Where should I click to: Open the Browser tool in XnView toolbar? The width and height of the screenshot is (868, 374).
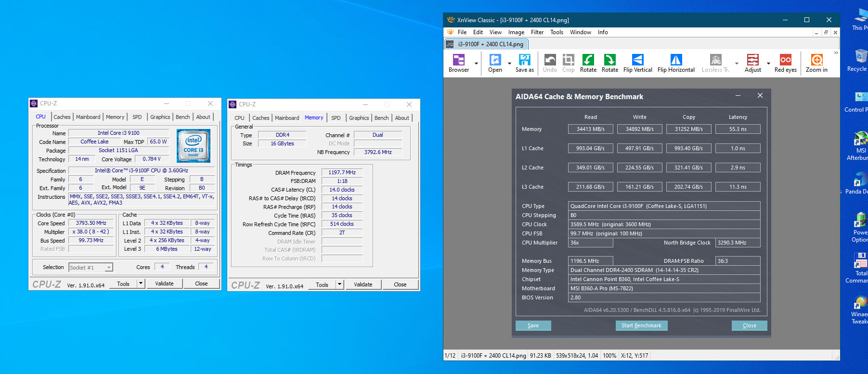pyautogui.click(x=458, y=63)
